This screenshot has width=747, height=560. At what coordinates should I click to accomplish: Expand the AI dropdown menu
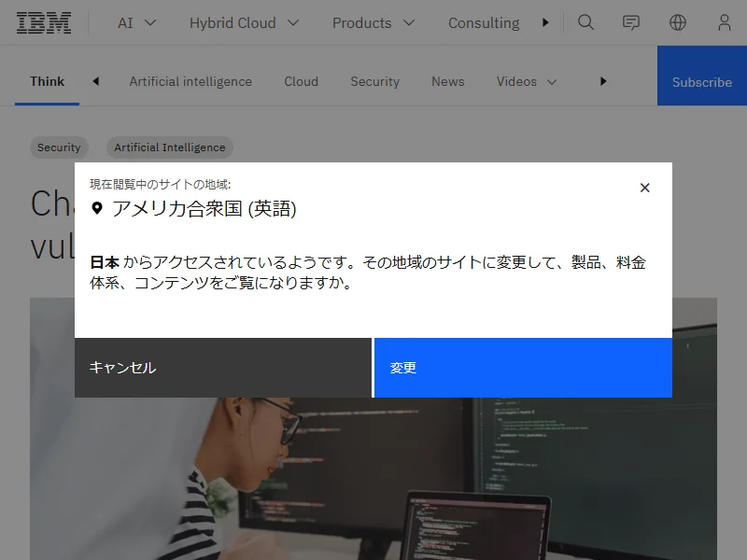click(x=136, y=22)
